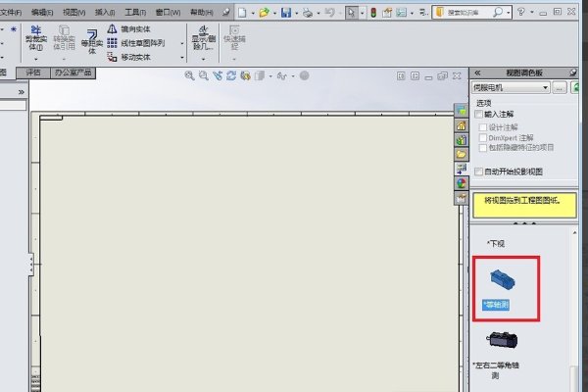Click the Rotate view icon in view toolbar

[231, 75]
